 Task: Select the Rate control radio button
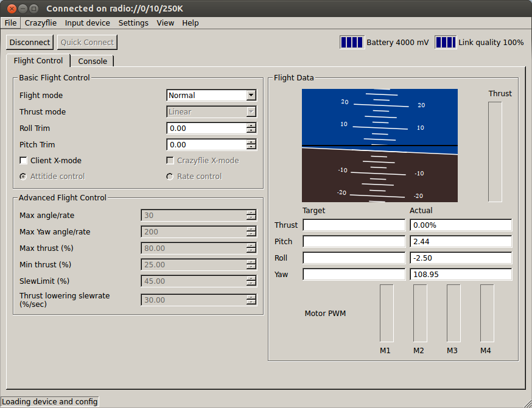click(x=170, y=177)
